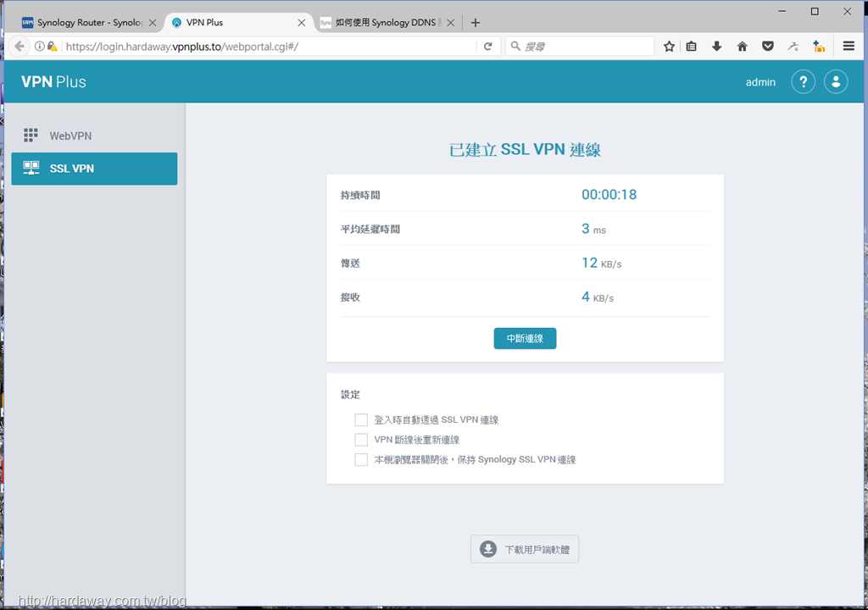
Task: Click the 00:00:18 duration value
Action: [609, 195]
